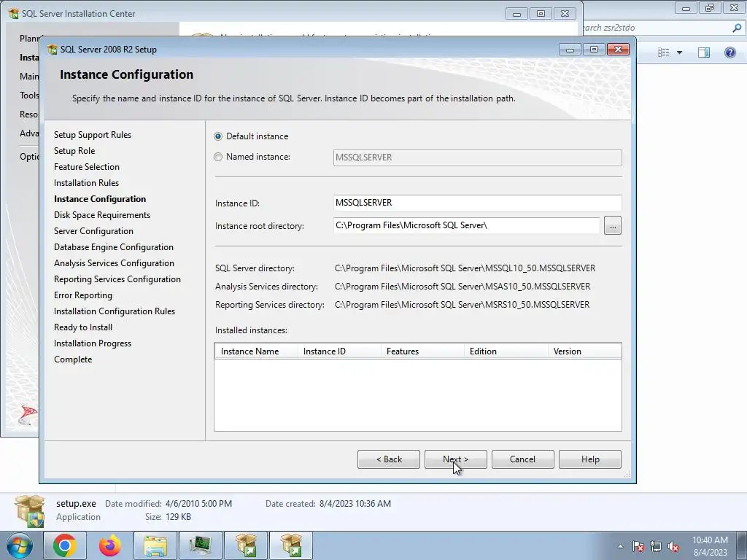Click the Named instance text field
Image resolution: width=747 pixels, height=560 pixels.
(x=477, y=157)
